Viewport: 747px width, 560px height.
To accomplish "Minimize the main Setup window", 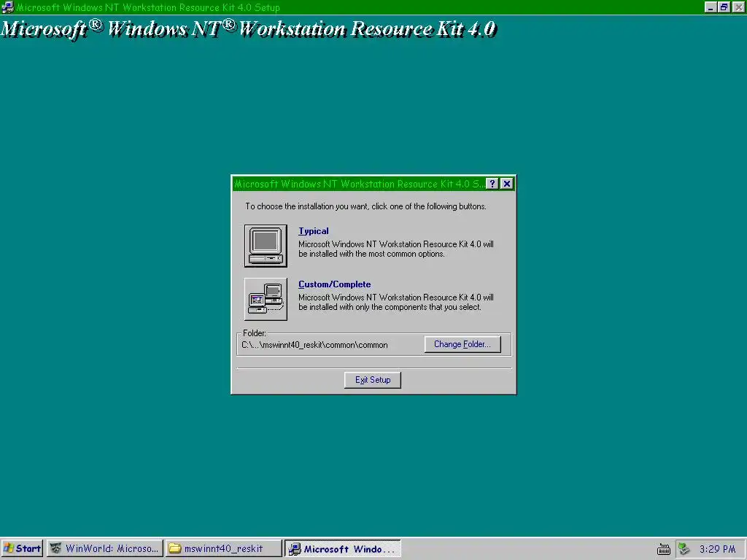I will [711, 7].
